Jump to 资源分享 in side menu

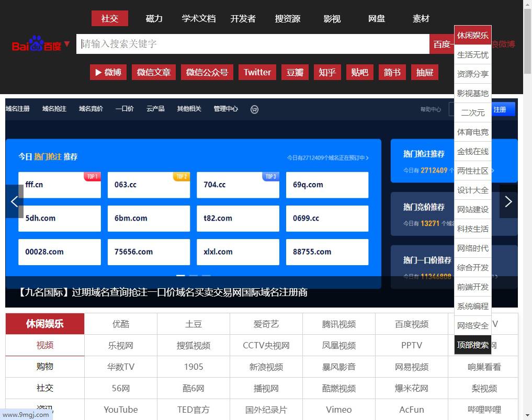tap(472, 74)
